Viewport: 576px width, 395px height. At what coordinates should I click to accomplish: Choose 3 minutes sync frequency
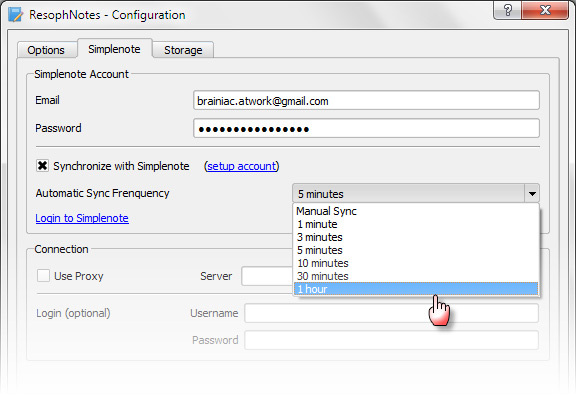416,237
